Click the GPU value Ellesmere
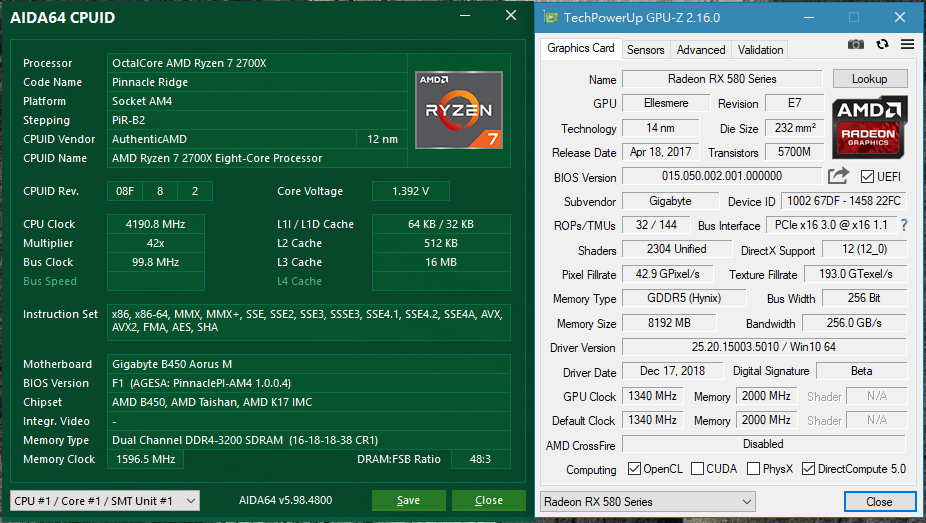This screenshot has width=926, height=523. tap(666, 103)
